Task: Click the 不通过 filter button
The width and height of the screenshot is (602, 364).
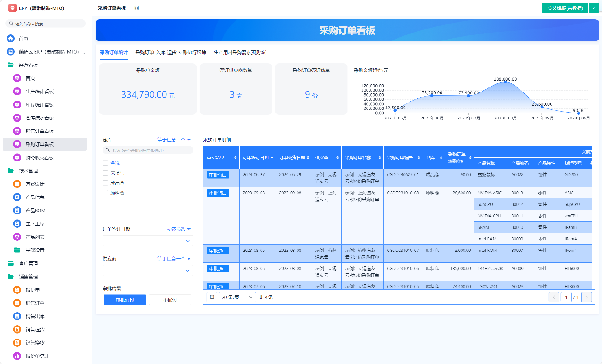Action: [x=170, y=300]
